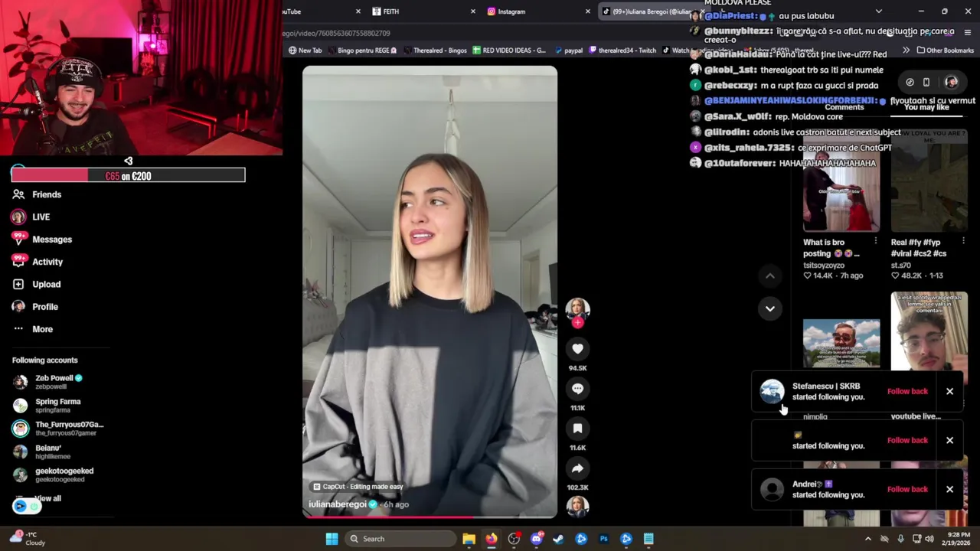Go to the previous video arrow
Image resolution: width=980 pixels, height=551 pixels.
770,275
